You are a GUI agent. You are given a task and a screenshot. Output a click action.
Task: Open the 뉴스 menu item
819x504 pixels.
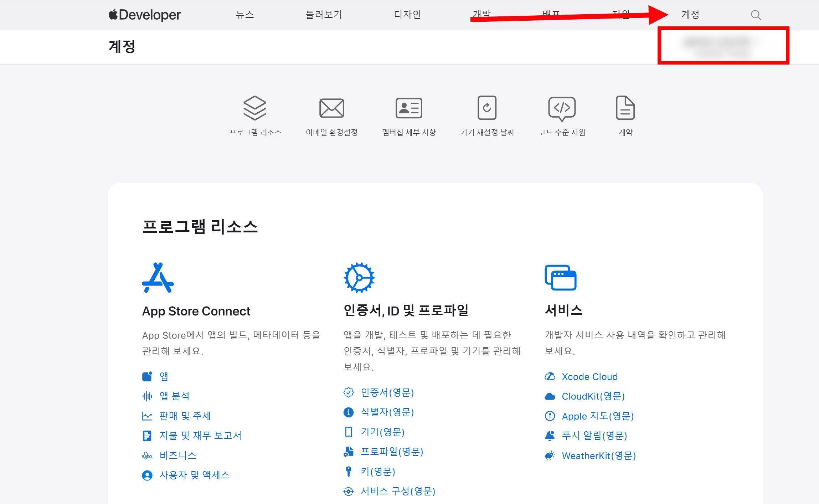click(x=245, y=15)
